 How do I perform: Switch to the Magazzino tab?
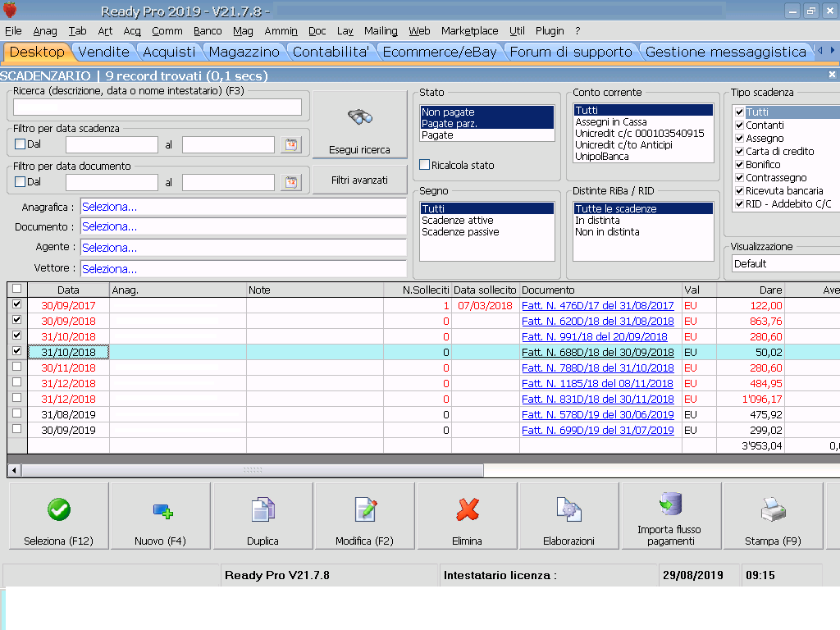(244, 52)
